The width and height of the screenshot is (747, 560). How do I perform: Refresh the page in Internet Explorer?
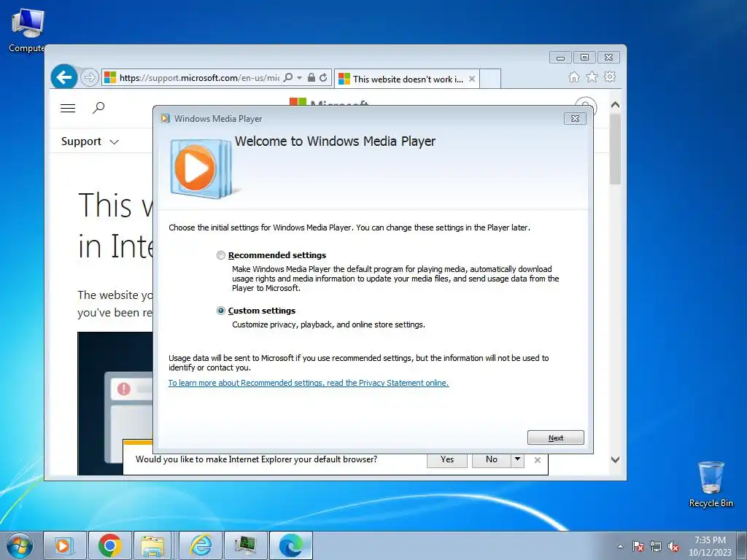tap(323, 77)
